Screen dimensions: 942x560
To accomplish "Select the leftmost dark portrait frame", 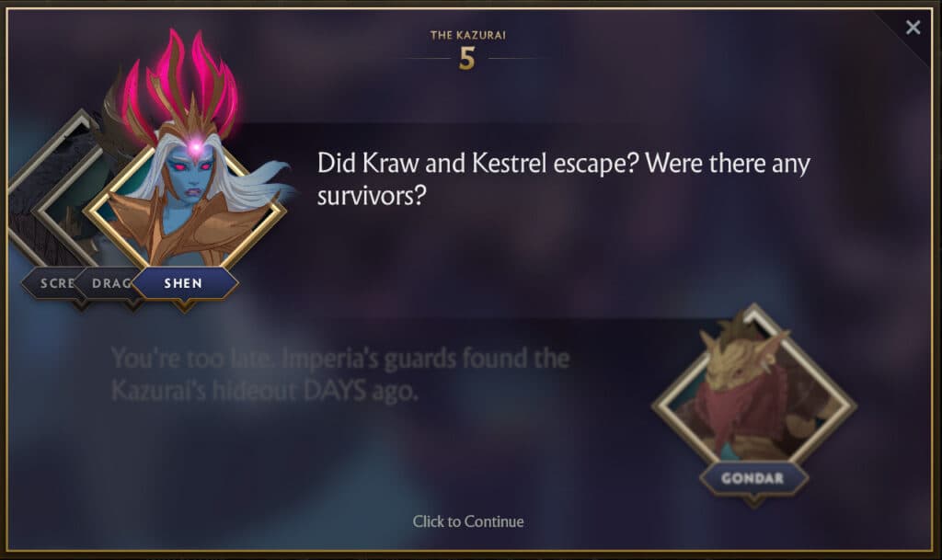I will point(42,192).
